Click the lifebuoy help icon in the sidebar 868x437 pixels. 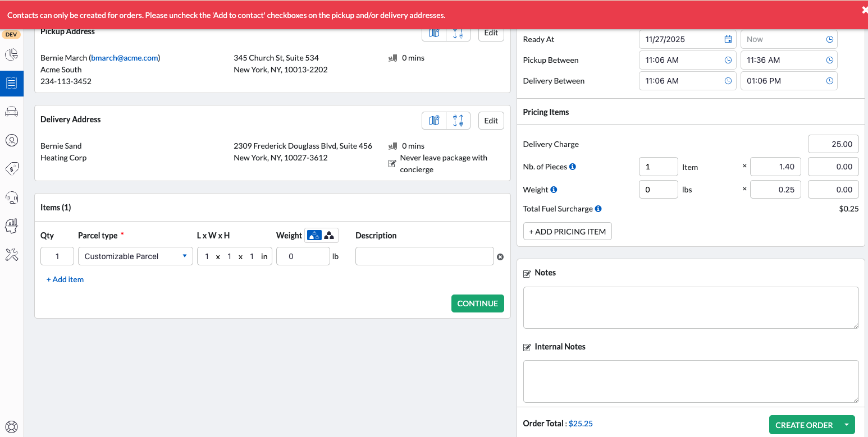[11, 427]
